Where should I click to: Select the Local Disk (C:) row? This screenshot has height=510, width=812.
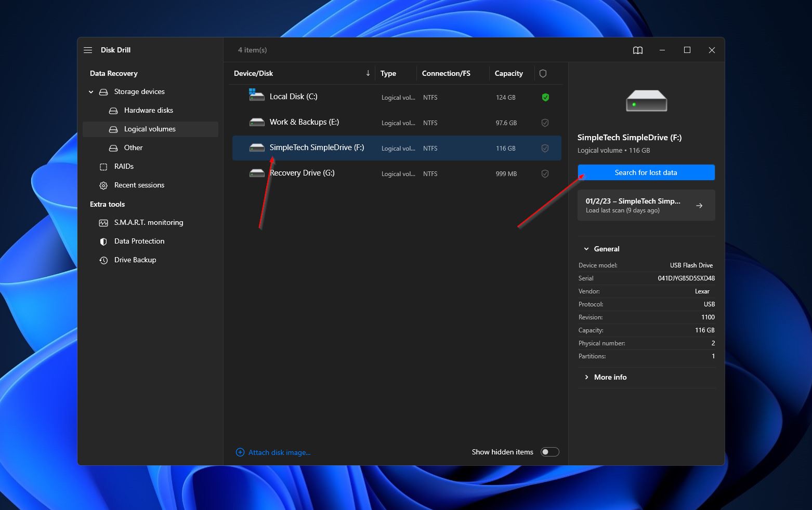click(397, 97)
